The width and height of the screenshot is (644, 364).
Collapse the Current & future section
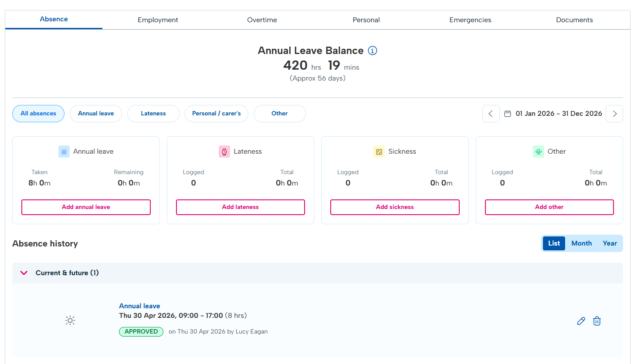24,273
